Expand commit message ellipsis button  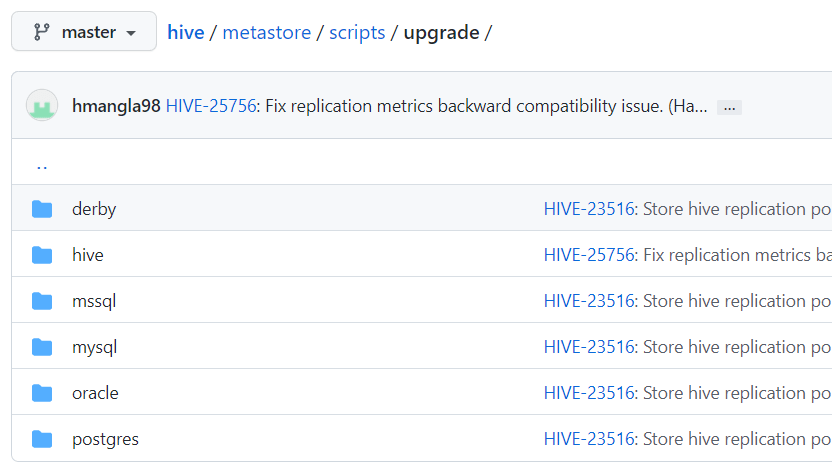729,107
